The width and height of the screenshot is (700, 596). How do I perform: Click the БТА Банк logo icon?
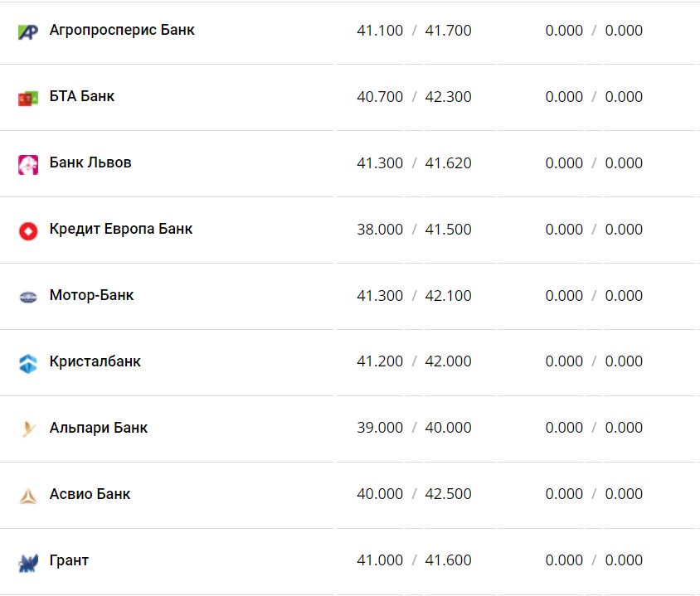28,98
